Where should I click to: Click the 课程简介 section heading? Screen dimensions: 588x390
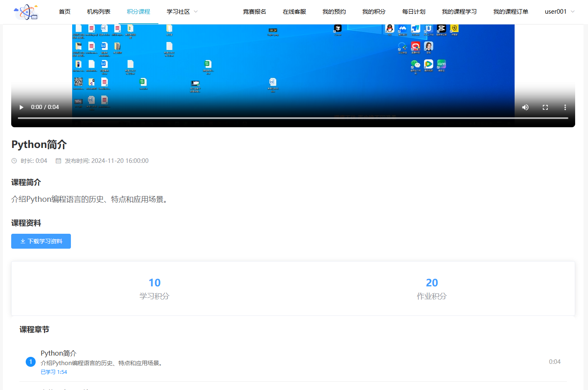(x=26, y=182)
